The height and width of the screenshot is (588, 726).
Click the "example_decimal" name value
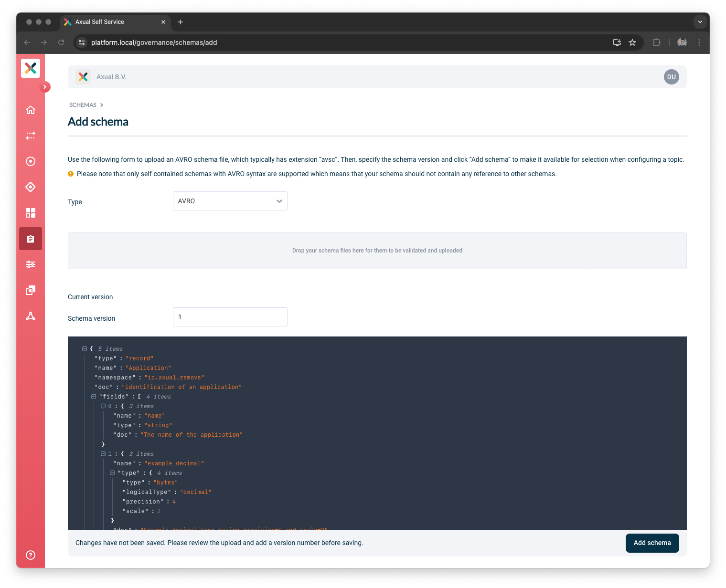pyautogui.click(x=174, y=463)
